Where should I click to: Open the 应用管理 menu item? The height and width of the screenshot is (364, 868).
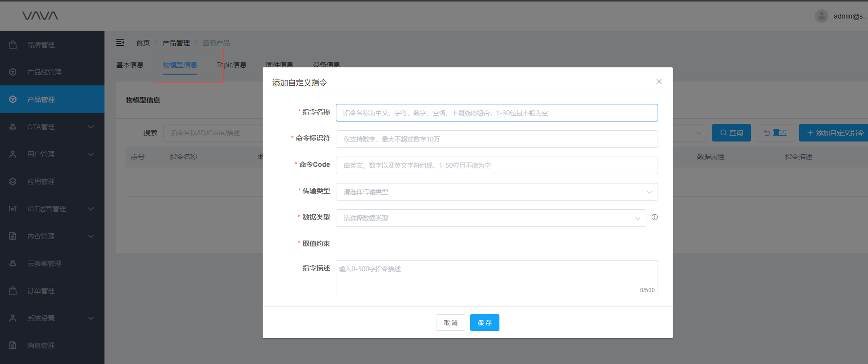(x=52, y=181)
